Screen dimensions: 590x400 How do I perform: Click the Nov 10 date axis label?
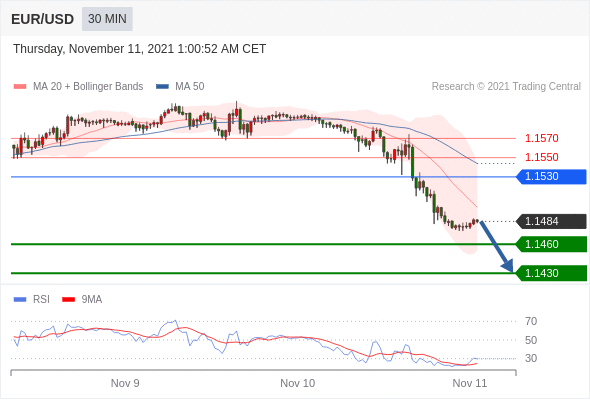298,383
